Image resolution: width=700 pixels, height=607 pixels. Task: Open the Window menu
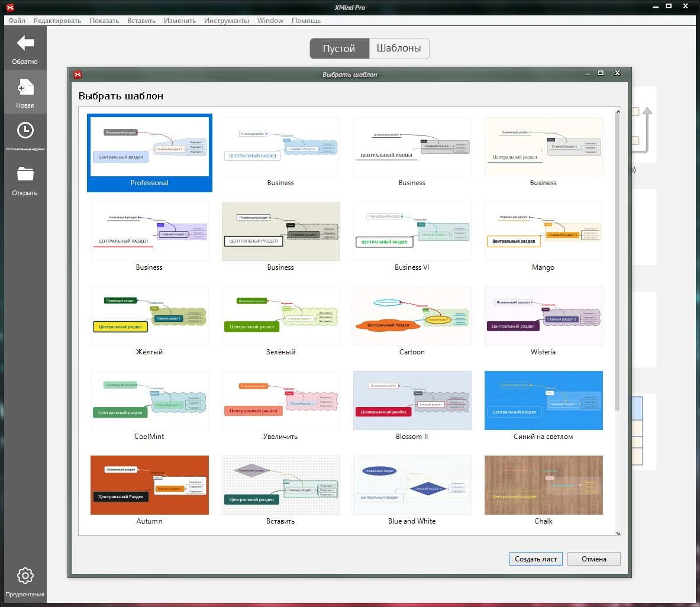click(x=270, y=21)
